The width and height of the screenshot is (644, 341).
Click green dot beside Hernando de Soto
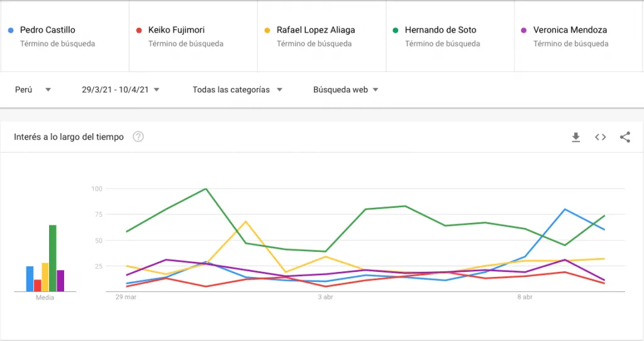point(396,30)
